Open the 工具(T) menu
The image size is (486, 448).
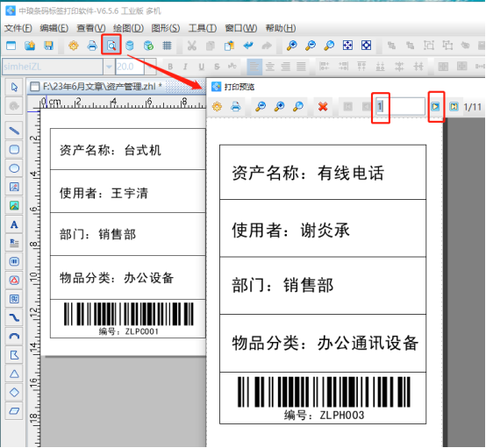point(203,28)
